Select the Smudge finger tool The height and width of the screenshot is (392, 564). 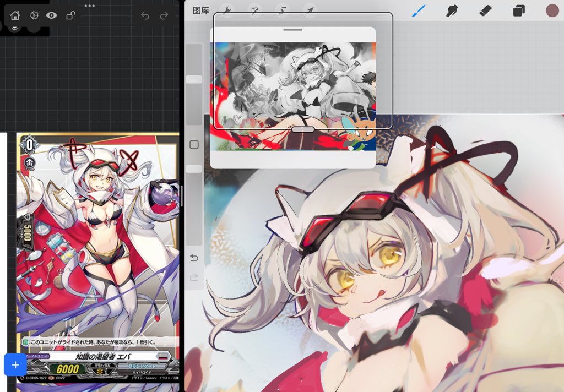click(452, 11)
